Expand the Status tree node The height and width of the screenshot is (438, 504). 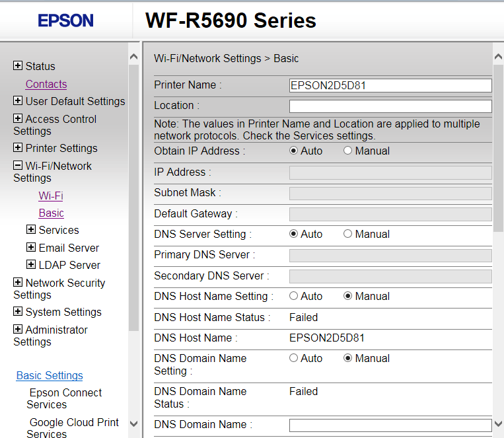pos(18,66)
